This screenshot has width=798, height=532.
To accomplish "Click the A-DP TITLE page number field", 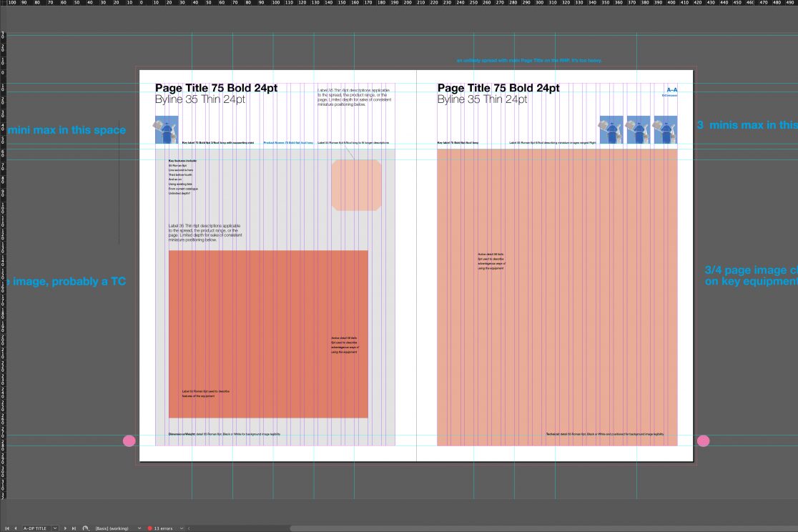I will click(36, 528).
